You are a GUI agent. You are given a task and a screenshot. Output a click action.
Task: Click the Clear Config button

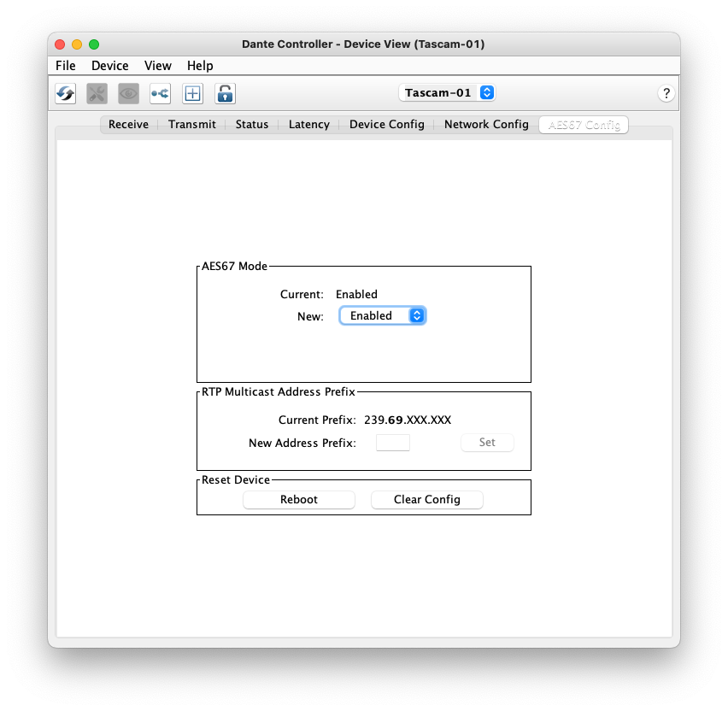[426, 499]
